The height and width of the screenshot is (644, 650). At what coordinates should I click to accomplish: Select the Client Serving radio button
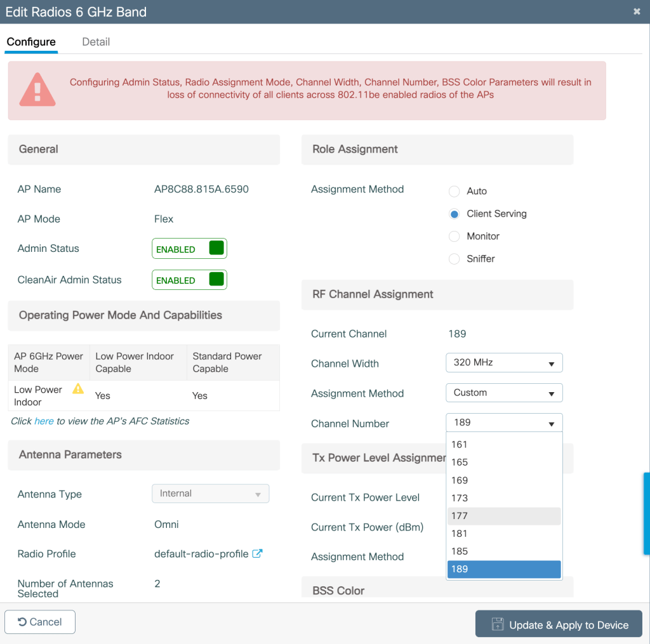point(454,214)
